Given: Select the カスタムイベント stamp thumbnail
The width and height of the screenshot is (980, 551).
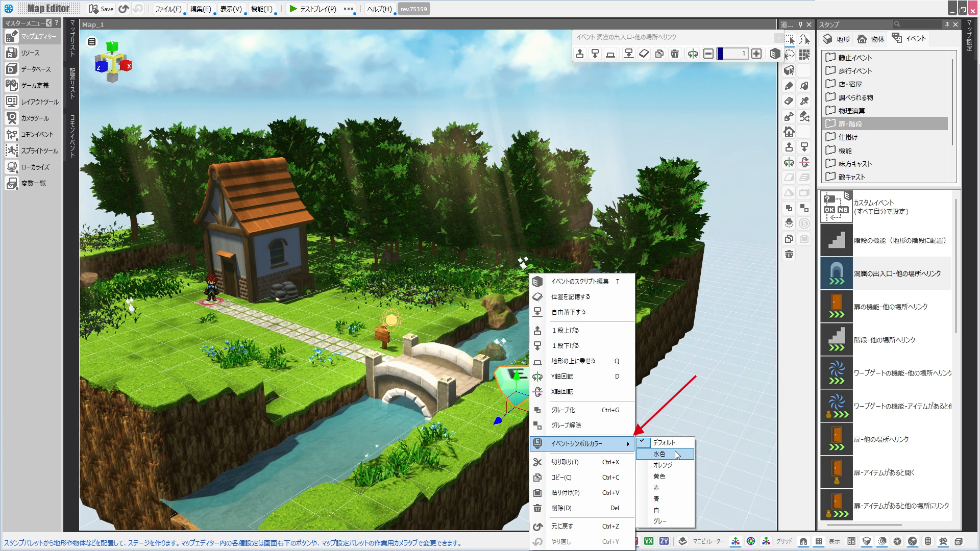Looking at the screenshot, I should coord(836,207).
